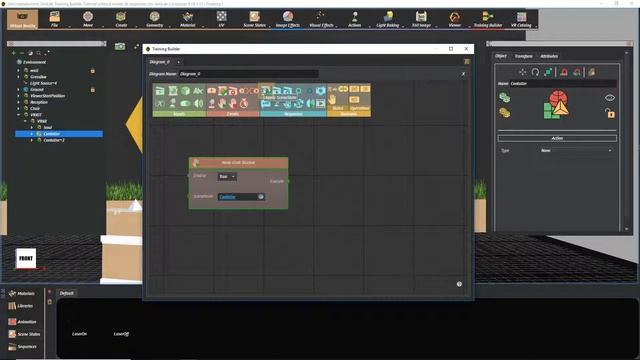640x360 pixels.
Task: Expand the ViewerStartPosition node
Action: 18,96
